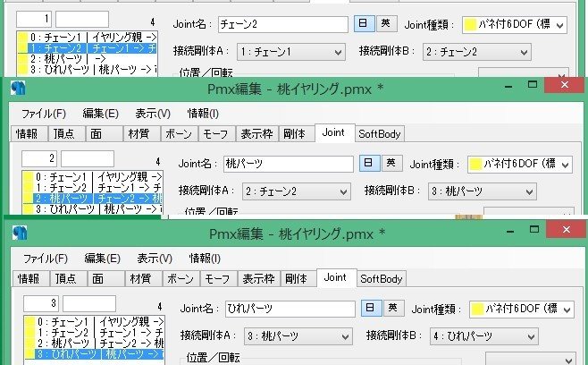Open ファイル(F) menu in the ひれパーツ joint window
The height and width of the screenshot is (365, 588).
point(46,259)
